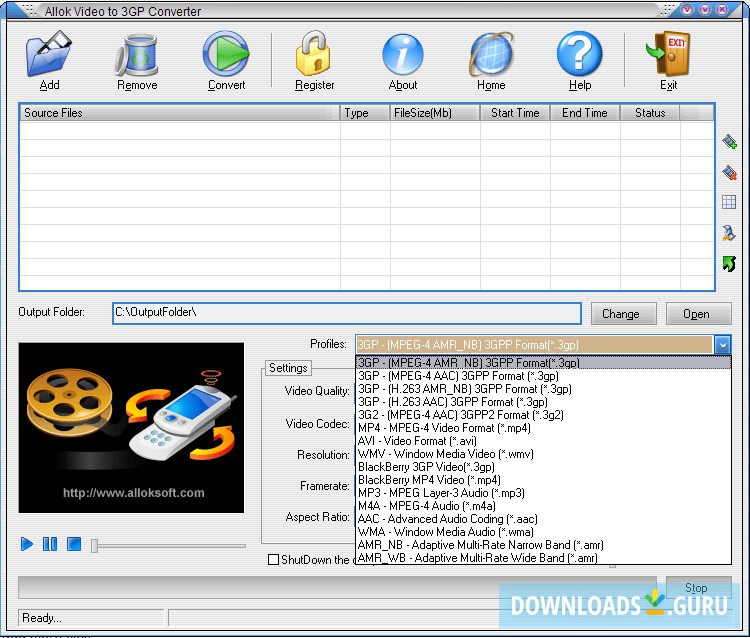
Task: Click the "Framerate:" label
Action: pos(324,486)
